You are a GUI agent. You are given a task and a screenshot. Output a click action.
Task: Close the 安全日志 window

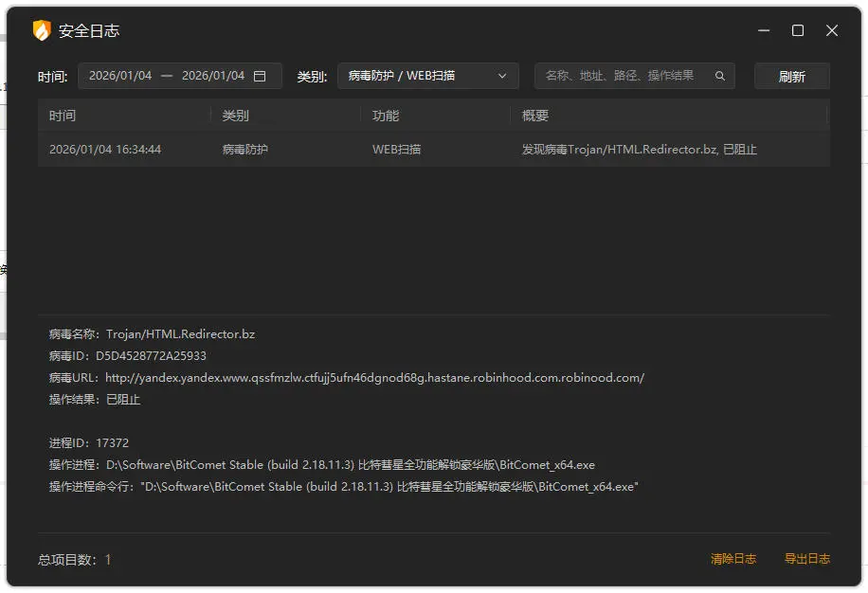point(832,30)
